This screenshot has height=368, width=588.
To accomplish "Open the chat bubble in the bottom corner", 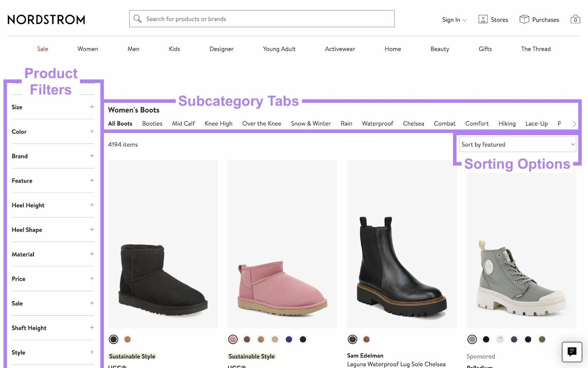I will [571, 352].
